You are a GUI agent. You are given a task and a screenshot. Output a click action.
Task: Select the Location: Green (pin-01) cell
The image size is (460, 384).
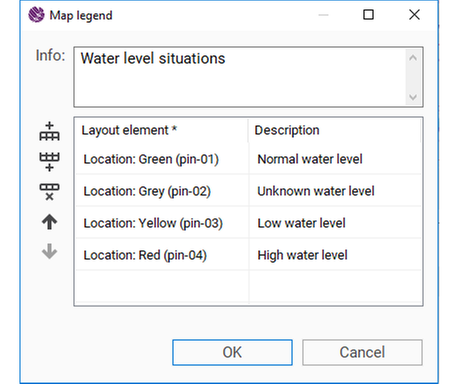tap(162, 159)
